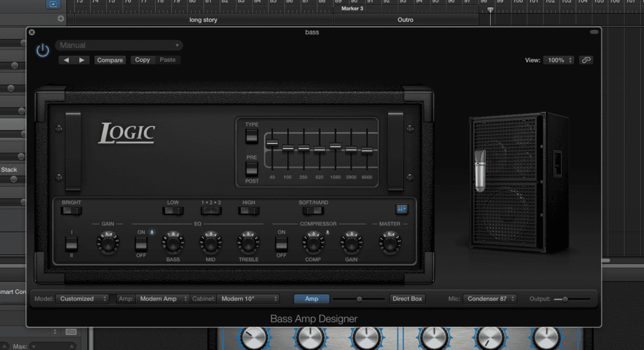Click the blue icon above the track list
Image resolution: width=644 pixels, height=350 pixels.
pos(53,4)
